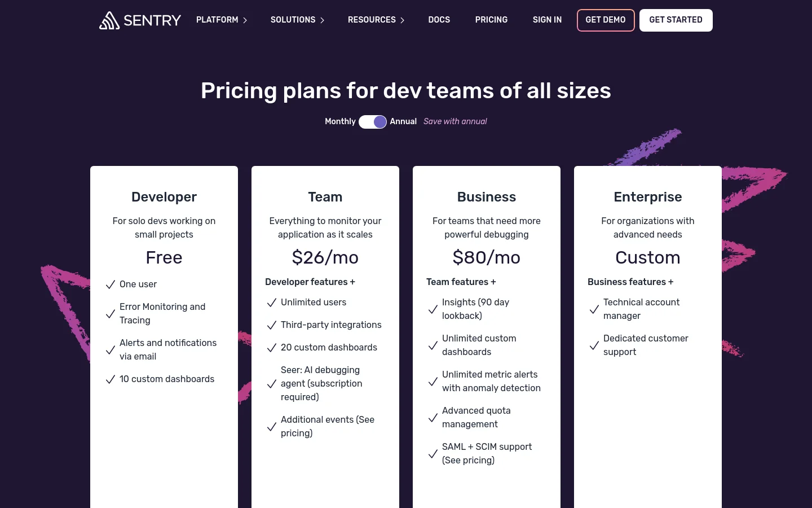This screenshot has width=812, height=508.
Task: Go to Docs
Action: pos(439,20)
